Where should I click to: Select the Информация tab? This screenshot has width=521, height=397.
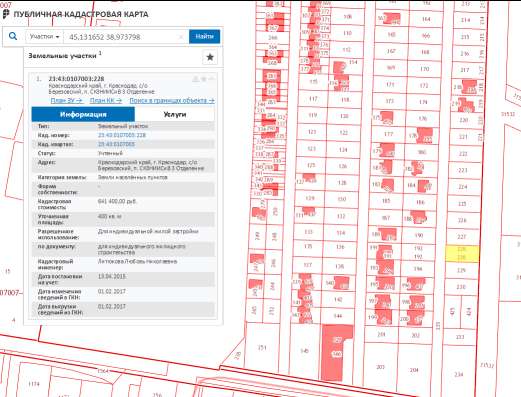click(83, 114)
